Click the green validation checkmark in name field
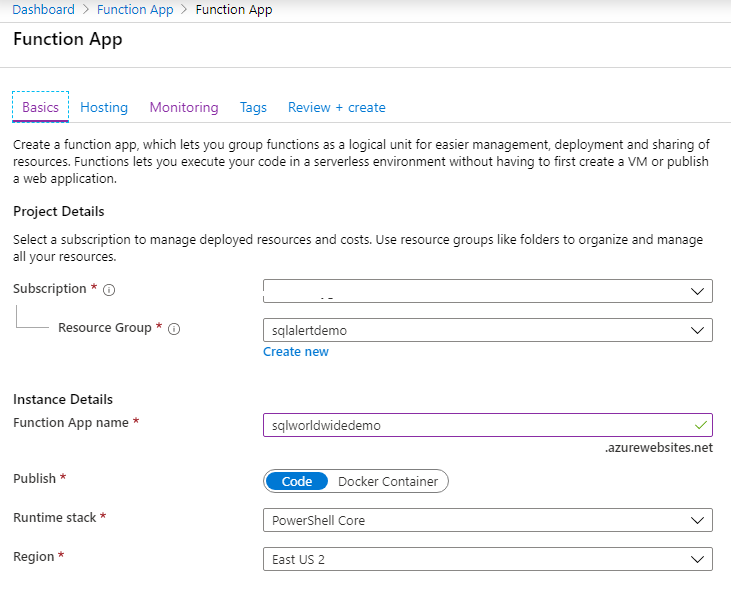The height and width of the screenshot is (601, 731). (x=699, y=425)
